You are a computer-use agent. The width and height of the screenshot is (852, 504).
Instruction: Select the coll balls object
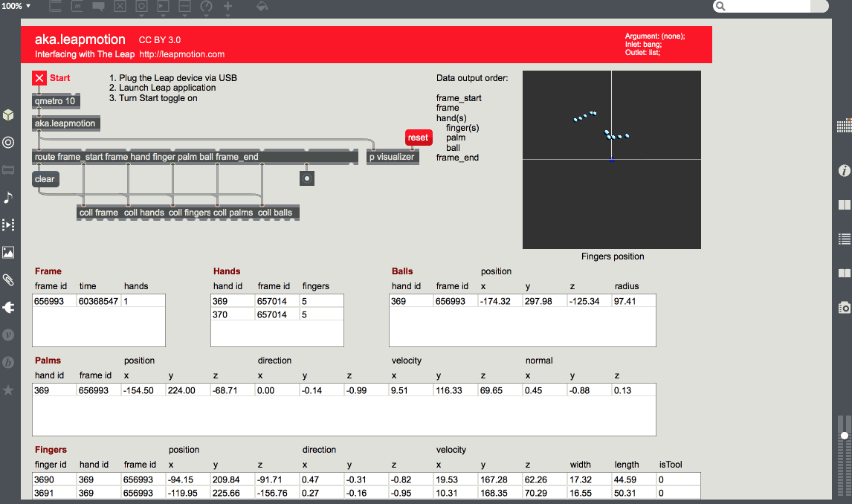tap(277, 213)
